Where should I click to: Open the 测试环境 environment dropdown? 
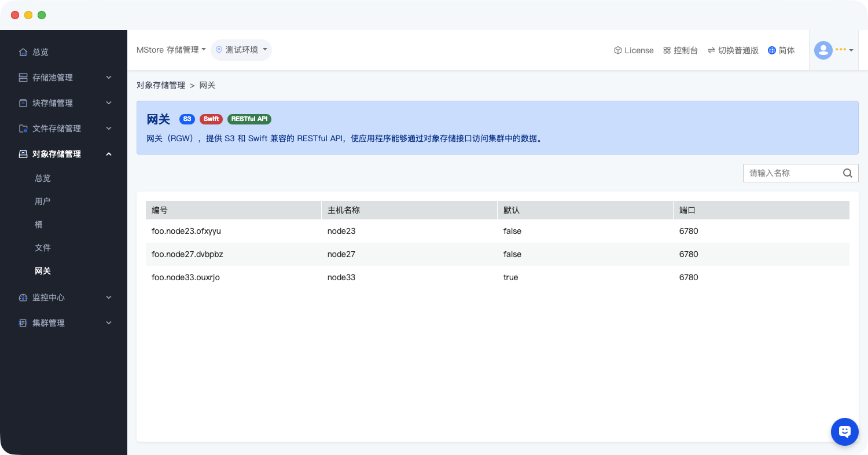tap(241, 50)
